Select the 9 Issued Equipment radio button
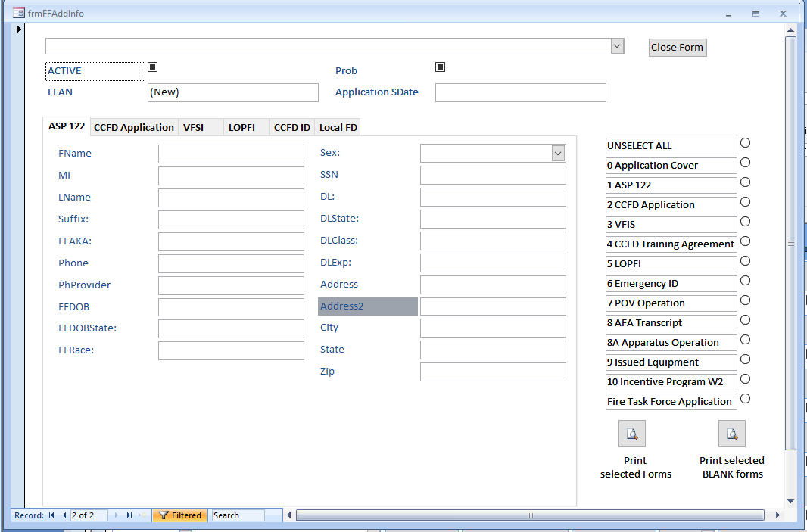Image resolution: width=807 pixels, height=532 pixels. click(745, 359)
